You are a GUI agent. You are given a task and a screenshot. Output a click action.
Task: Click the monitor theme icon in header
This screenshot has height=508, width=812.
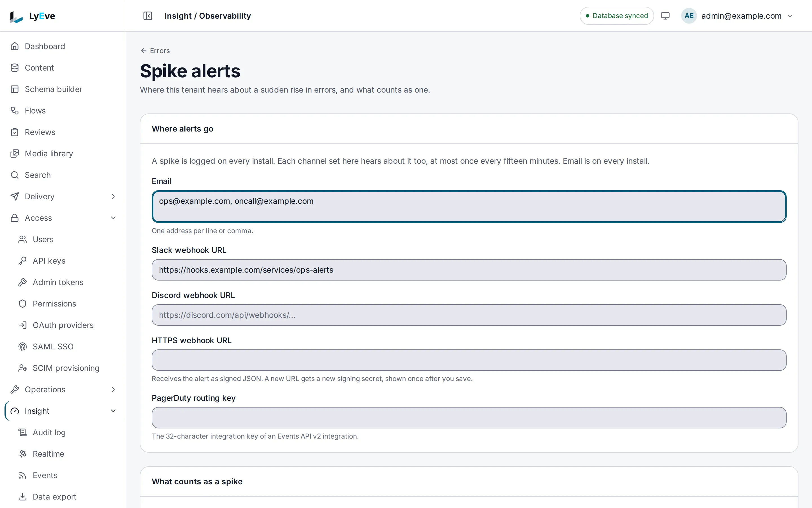[x=665, y=16]
